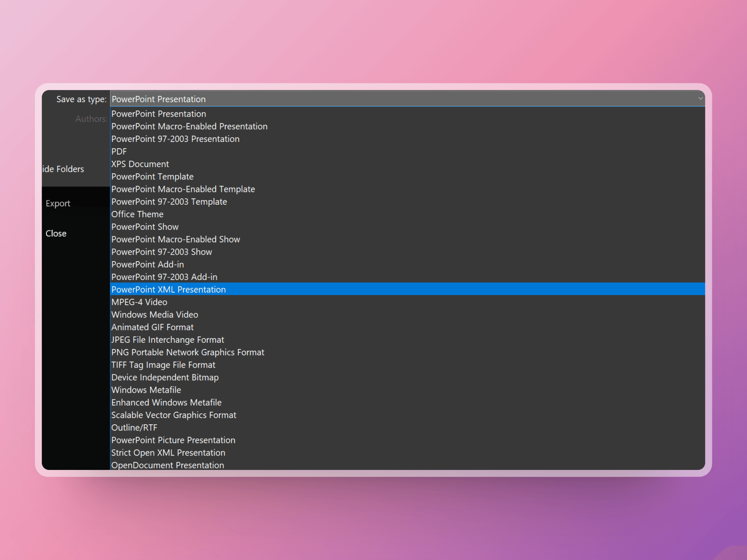Select PowerPoint 97-2003 Add-in
The image size is (747, 560).
point(407,277)
